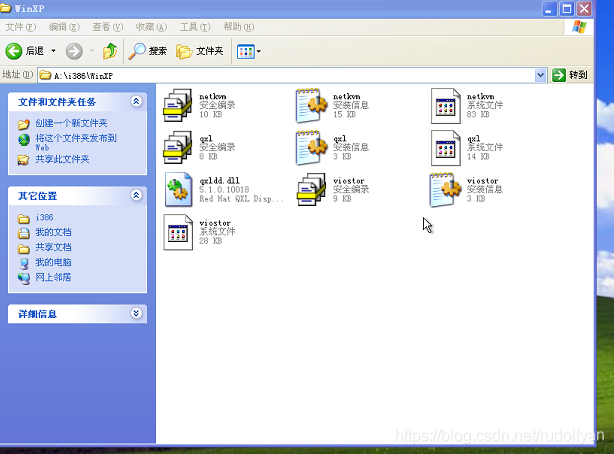This screenshot has height=454, width=614.
Task: Select the netkvm setup information icon
Action: 312,105
